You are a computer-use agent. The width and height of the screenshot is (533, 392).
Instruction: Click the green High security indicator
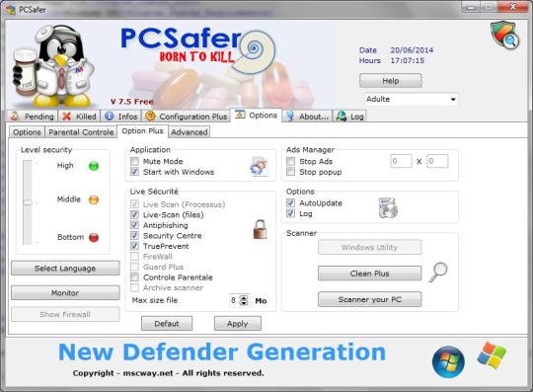[94, 166]
